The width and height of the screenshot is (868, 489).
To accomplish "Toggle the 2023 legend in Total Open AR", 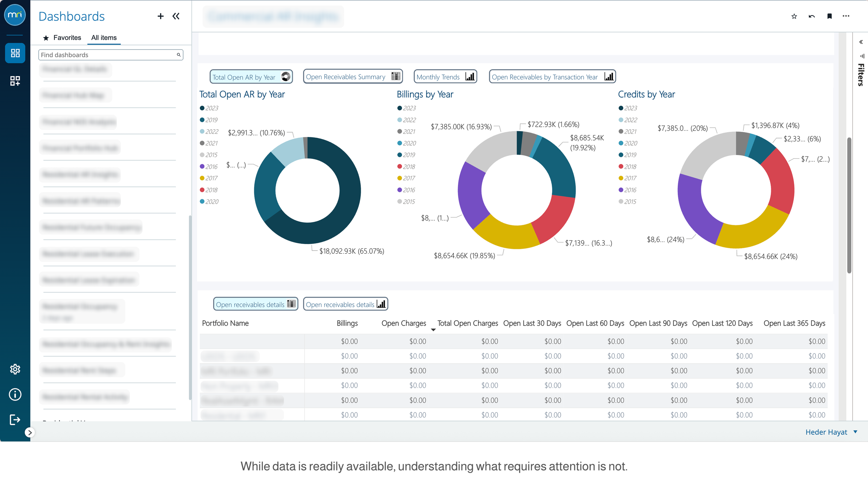I will (209, 108).
